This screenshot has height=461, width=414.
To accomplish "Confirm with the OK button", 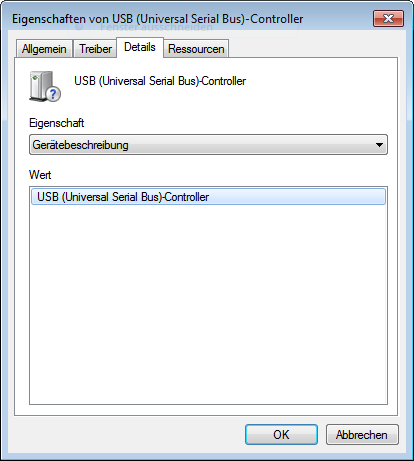I will [x=281, y=435].
